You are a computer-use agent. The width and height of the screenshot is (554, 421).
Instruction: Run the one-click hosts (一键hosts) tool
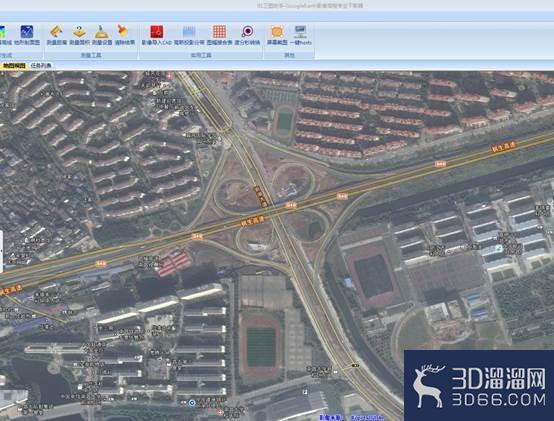click(300, 36)
